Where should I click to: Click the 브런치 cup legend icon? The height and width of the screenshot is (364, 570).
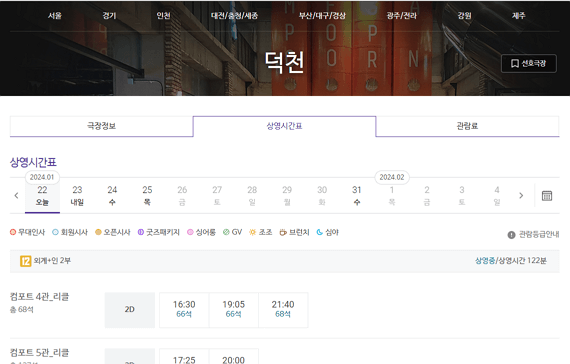point(283,232)
